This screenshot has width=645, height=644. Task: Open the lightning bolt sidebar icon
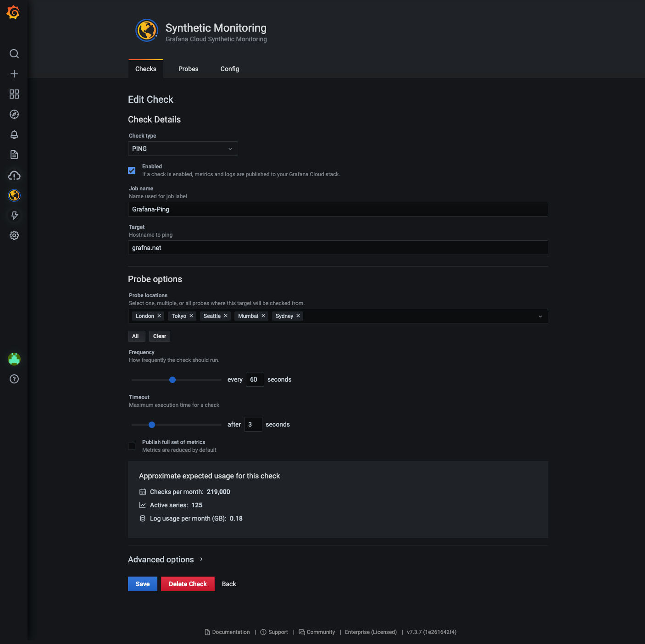(14, 215)
